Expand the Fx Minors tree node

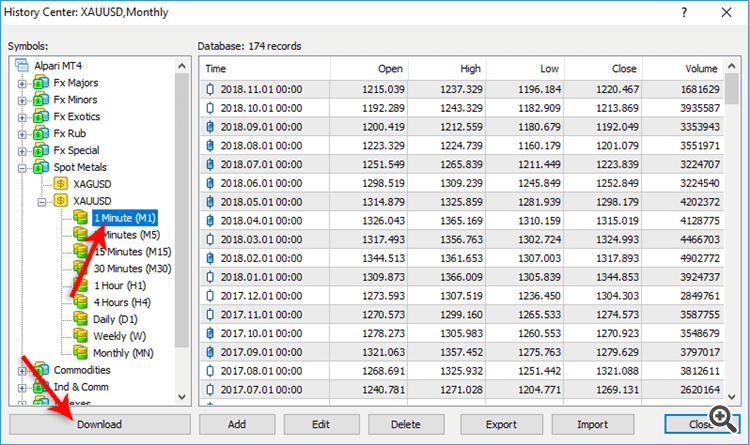(22, 100)
